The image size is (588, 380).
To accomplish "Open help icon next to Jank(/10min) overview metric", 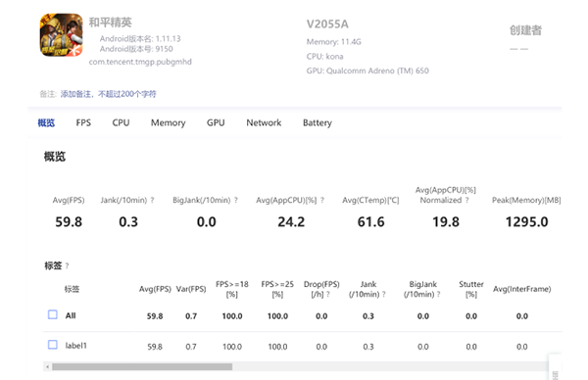I will click(152, 201).
